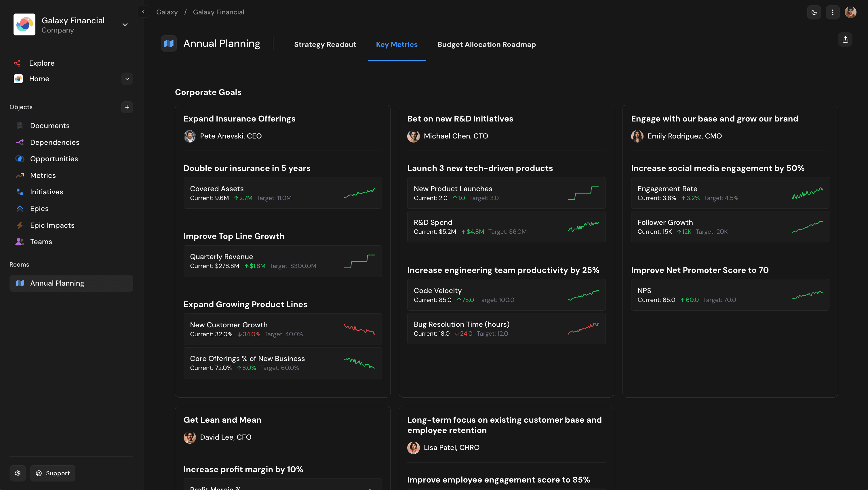The height and width of the screenshot is (490, 868).
Task: Open the three-dot more options menu
Action: point(832,12)
